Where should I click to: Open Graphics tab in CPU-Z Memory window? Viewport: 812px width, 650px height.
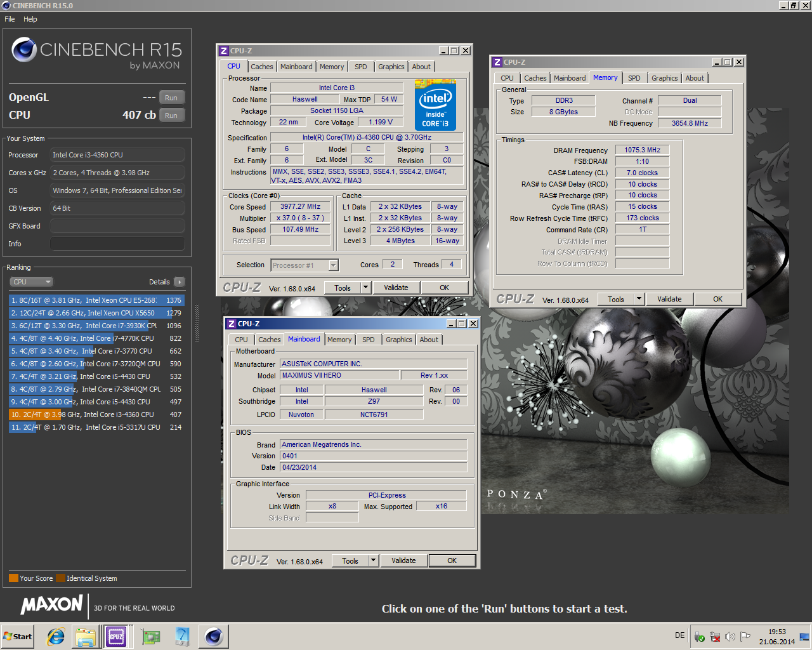pyautogui.click(x=665, y=78)
